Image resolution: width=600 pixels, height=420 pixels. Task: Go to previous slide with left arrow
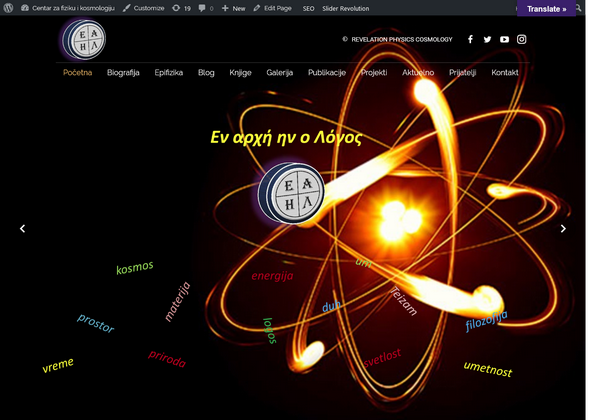click(23, 229)
